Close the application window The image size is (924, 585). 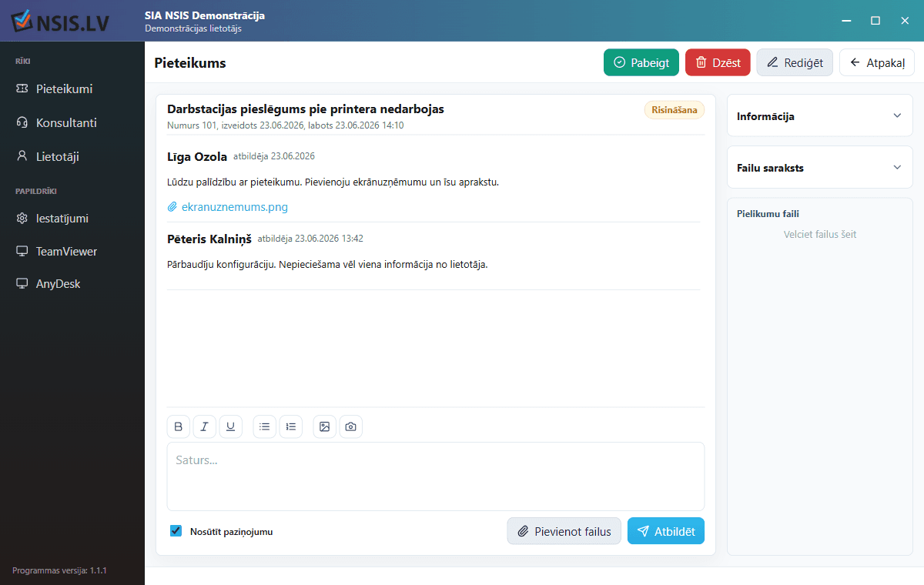tap(905, 21)
